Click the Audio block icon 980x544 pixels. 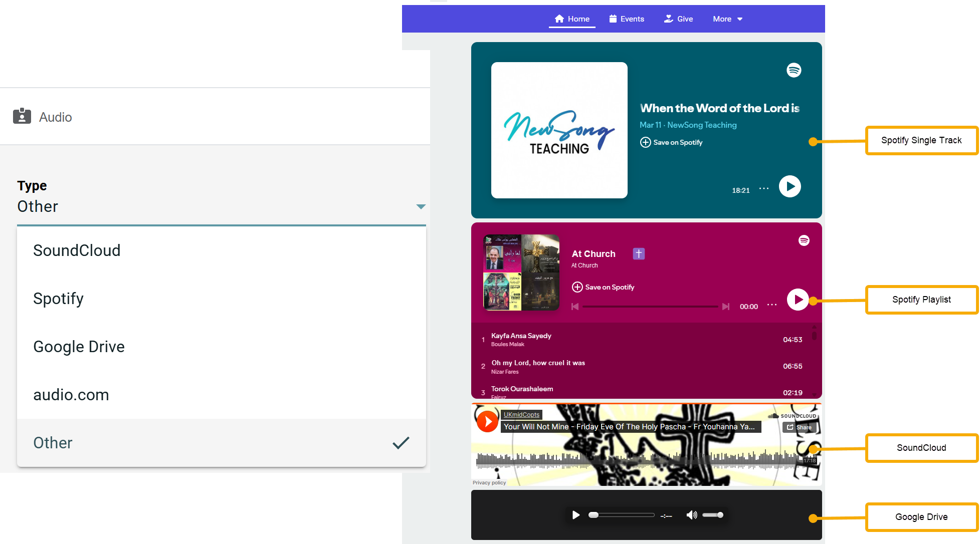22,116
